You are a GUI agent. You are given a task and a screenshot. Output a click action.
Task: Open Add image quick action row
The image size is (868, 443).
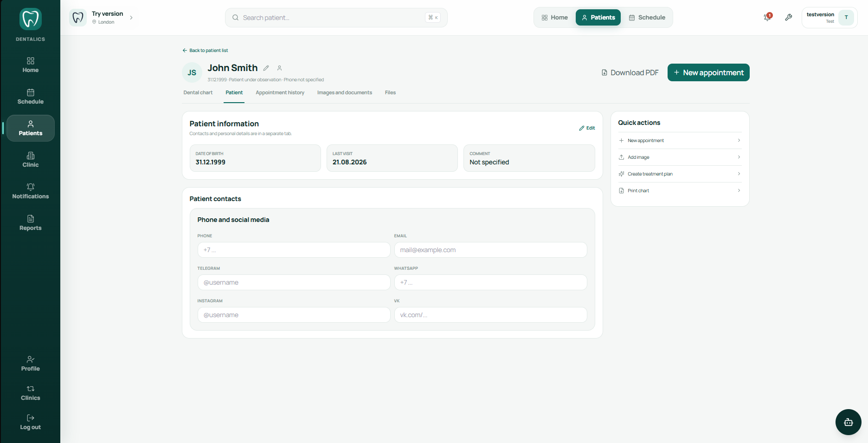point(680,157)
